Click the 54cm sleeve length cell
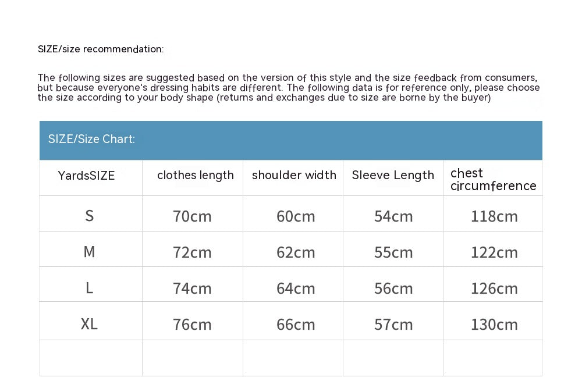 point(393,216)
